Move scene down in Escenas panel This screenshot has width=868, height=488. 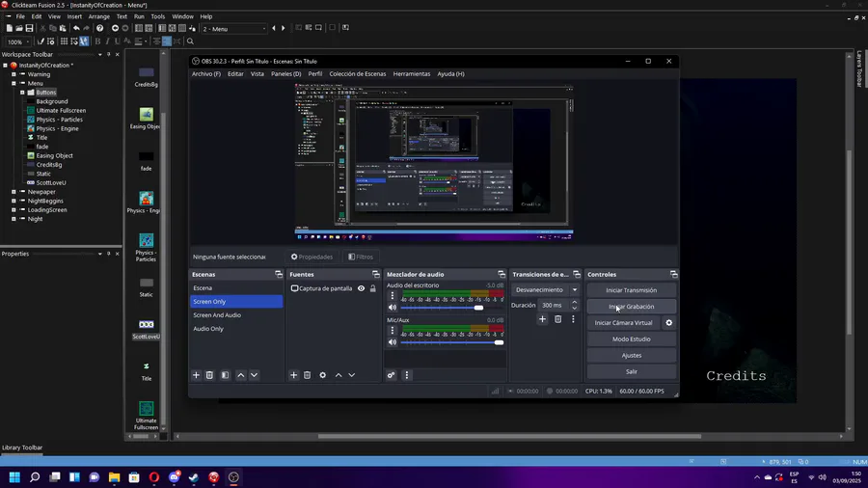[x=254, y=375]
